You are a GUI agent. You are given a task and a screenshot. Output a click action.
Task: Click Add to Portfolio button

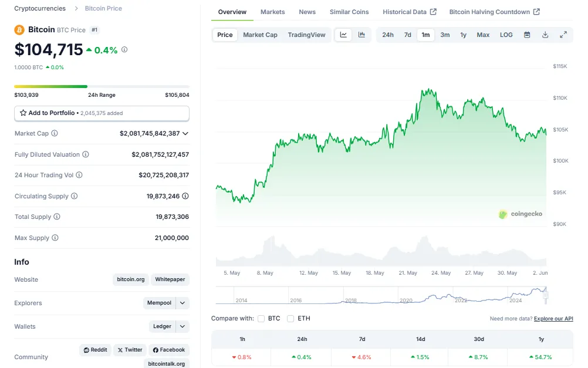click(x=102, y=113)
